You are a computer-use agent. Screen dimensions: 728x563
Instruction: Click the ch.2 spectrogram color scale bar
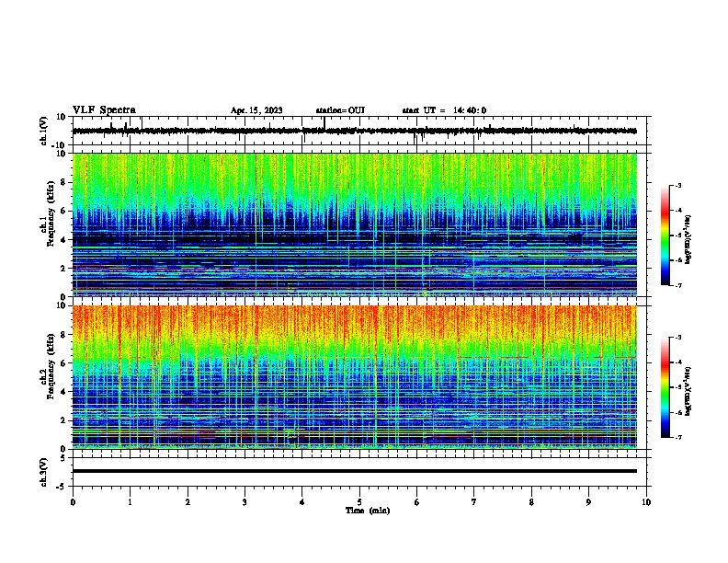coord(665,387)
